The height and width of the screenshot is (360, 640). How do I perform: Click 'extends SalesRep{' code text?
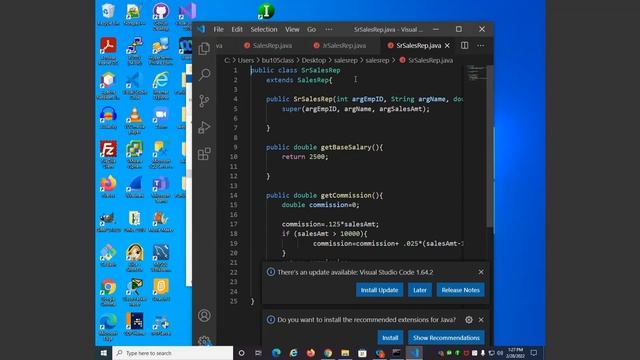299,80
